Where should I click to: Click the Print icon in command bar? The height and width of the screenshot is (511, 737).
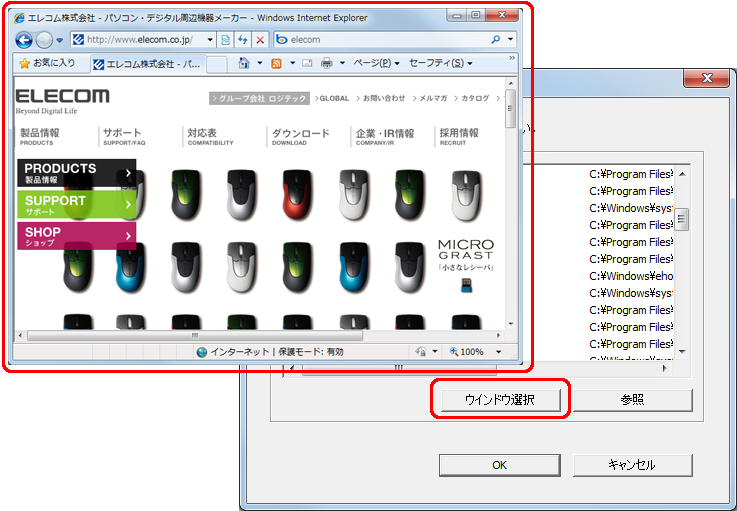tap(327, 63)
